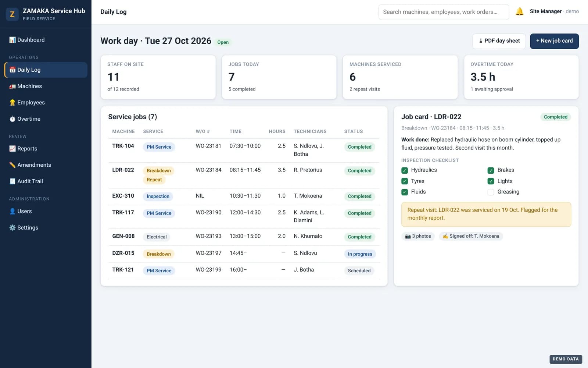Click the camera icon beside 3 photos
Viewport: 588px width, 368px height.
pos(408,236)
